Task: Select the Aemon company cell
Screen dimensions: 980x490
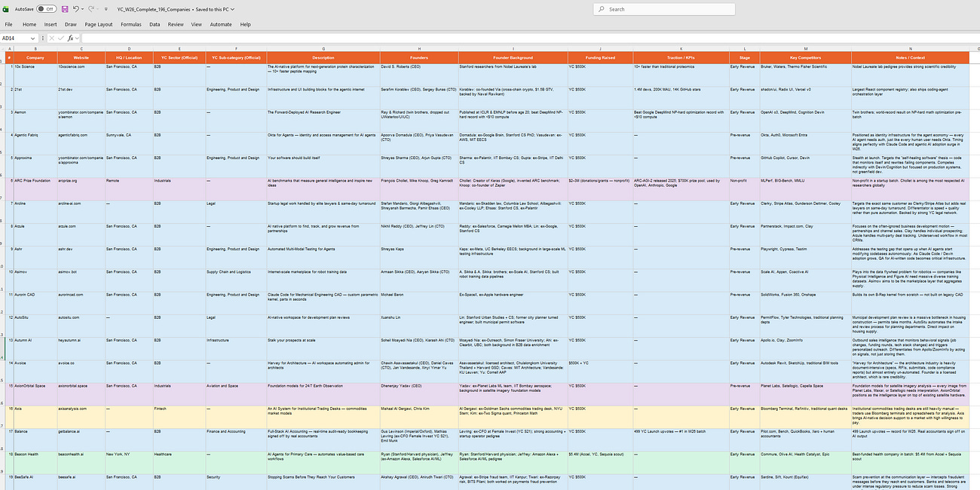Action: coord(35,121)
